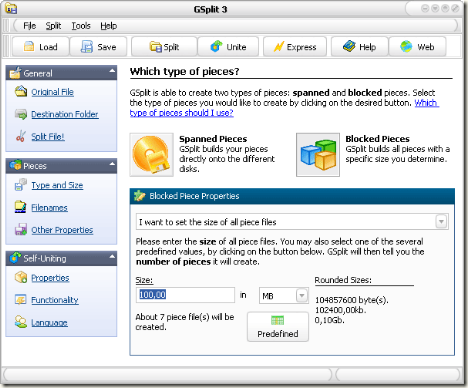Click the Size input field
The width and height of the screenshot is (468, 388).
[x=185, y=295]
